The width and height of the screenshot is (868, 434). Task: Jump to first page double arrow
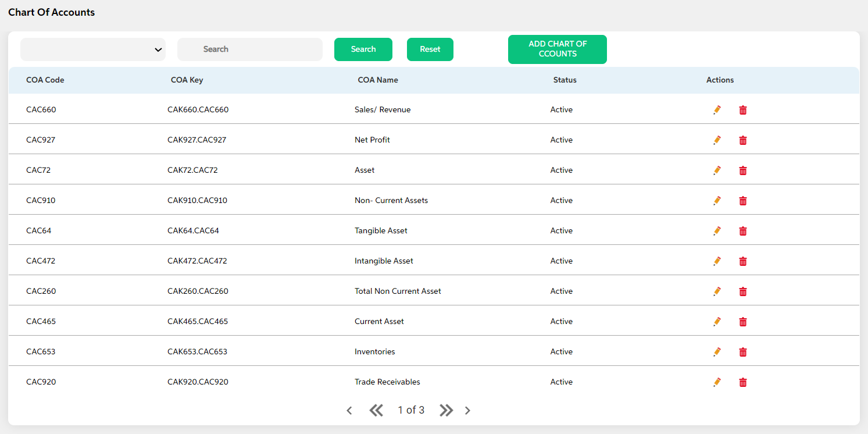point(376,411)
